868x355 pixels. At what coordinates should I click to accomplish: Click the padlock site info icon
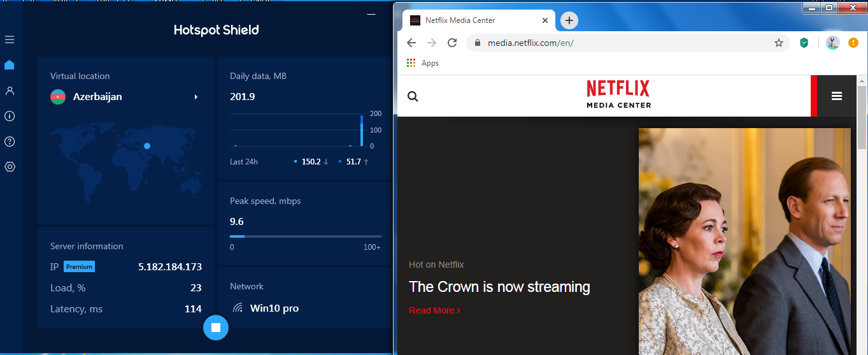[x=477, y=43]
